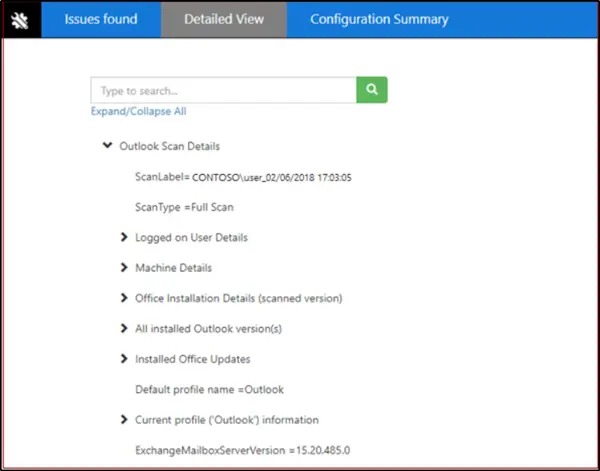Screen dimensions: 600x471
Task: Click the green magnifier search button
Action: [372, 90]
